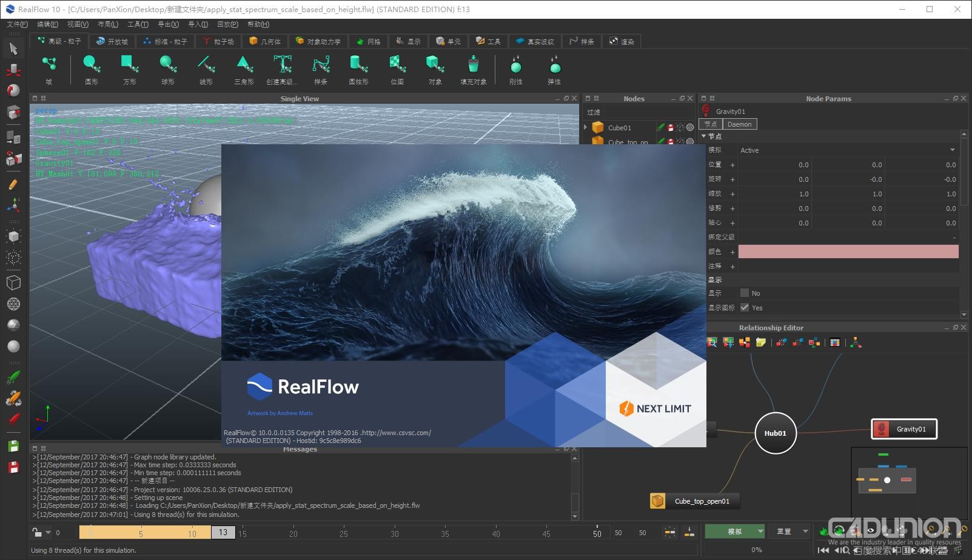
Task: Click the green save disk icon in sidebar
Action: click(13, 446)
